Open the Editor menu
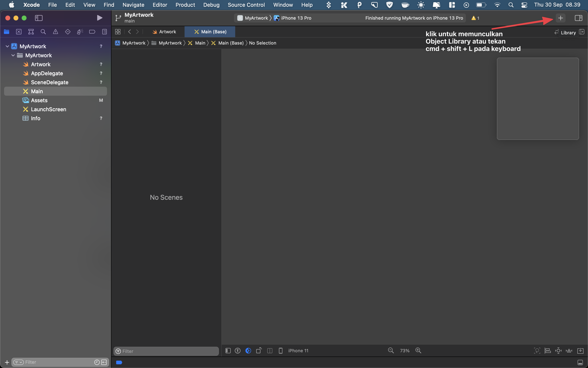 pyautogui.click(x=160, y=5)
